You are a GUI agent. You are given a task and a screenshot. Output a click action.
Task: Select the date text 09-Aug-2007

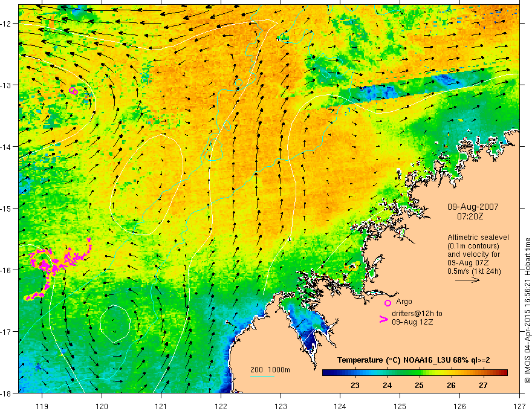[473, 207]
